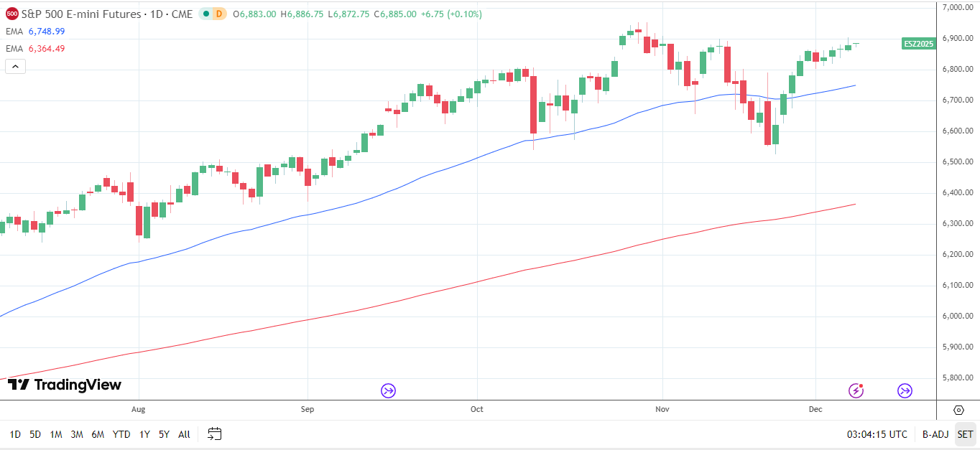Click the eye-shaped icon below the price scale
This screenshot has height=450, width=980.
[x=957, y=411]
